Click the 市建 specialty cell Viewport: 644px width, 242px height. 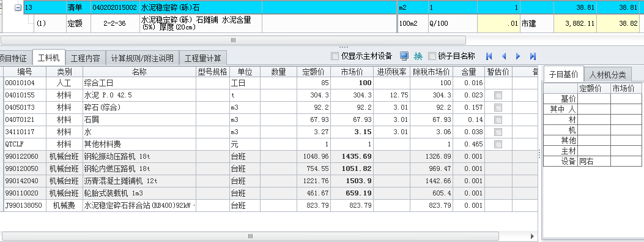point(537,23)
